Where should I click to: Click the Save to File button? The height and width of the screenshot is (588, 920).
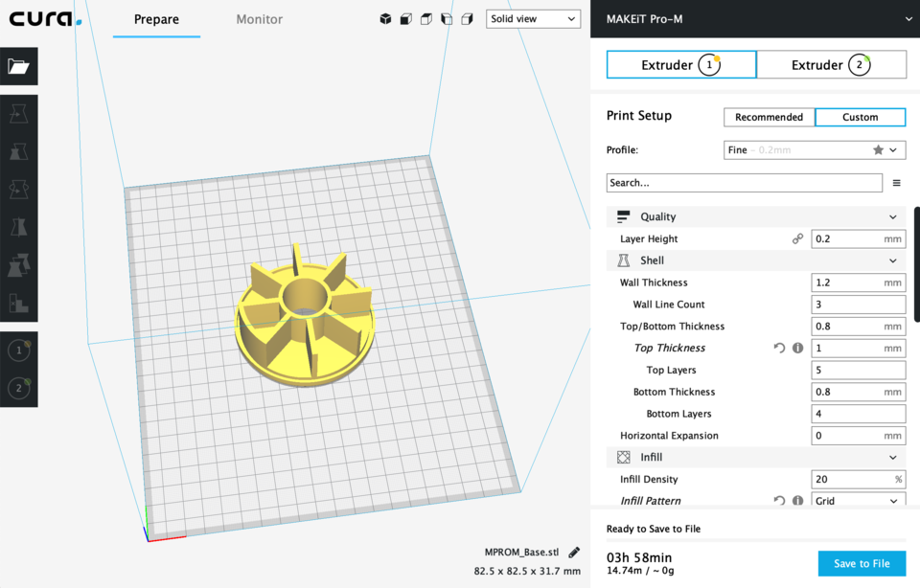(x=861, y=563)
